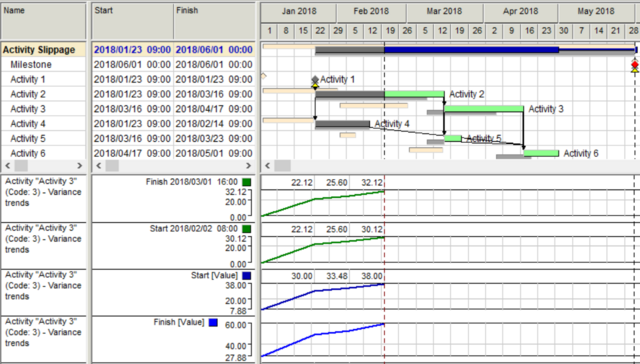Screen dimensions: 640x364
Task: Click the grey Activity 1 diamond marker
Action: [x=315, y=79]
